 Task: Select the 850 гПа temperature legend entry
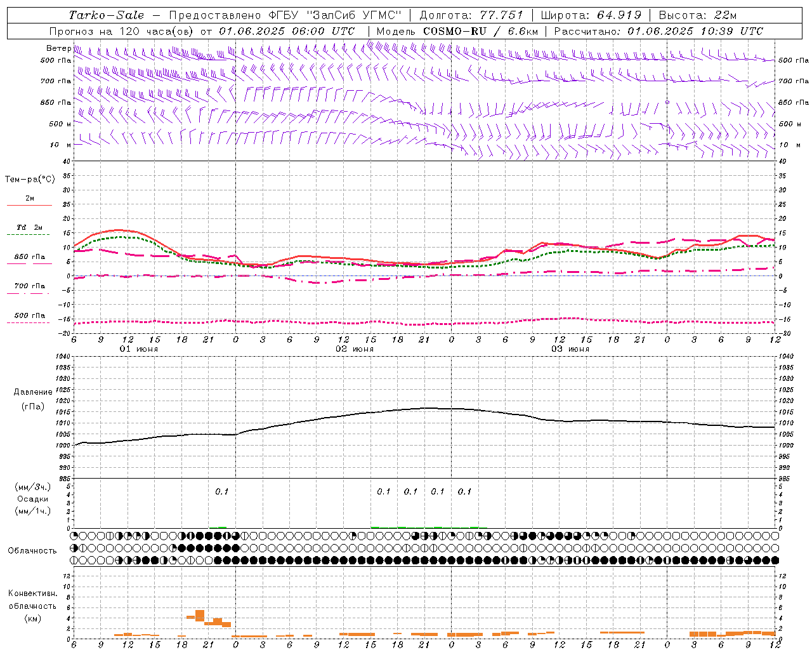pyautogui.click(x=30, y=257)
